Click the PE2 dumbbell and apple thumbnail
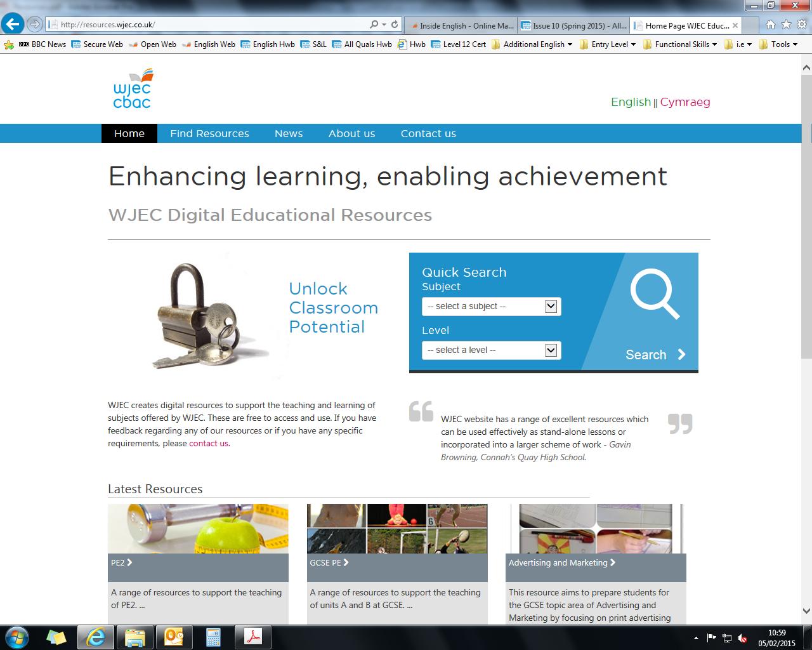 pyautogui.click(x=198, y=529)
